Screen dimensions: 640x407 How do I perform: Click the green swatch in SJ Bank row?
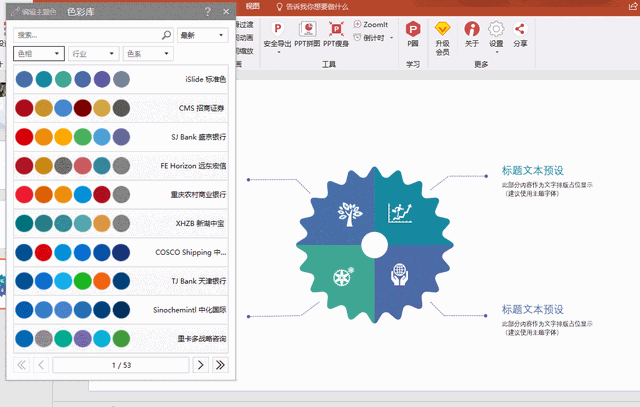[82, 137]
